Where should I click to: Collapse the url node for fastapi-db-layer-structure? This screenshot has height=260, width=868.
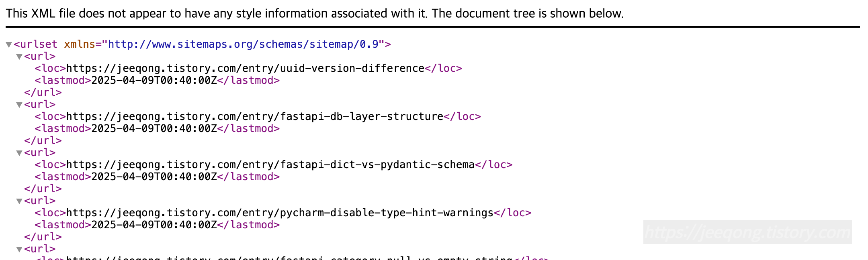(19, 105)
